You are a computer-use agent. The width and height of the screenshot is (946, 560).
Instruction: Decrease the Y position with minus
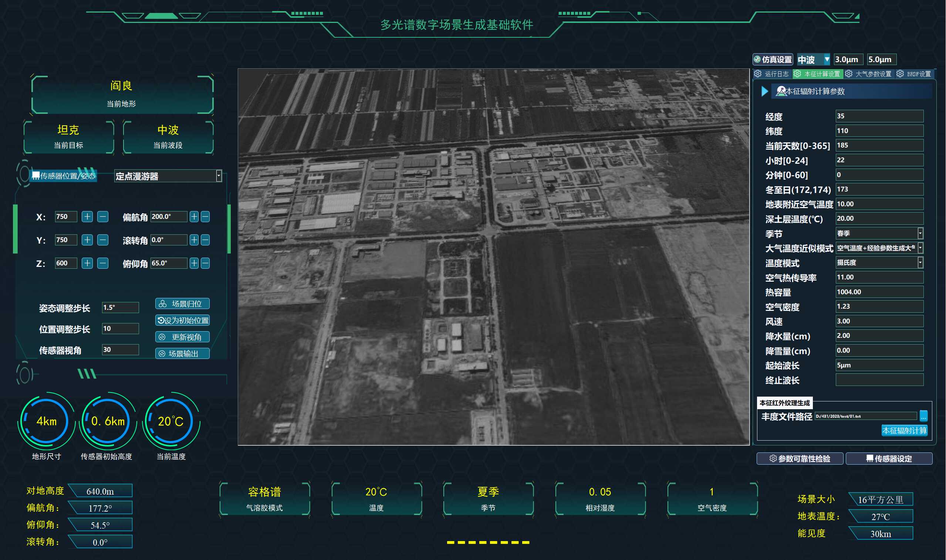pyautogui.click(x=103, y=240)
